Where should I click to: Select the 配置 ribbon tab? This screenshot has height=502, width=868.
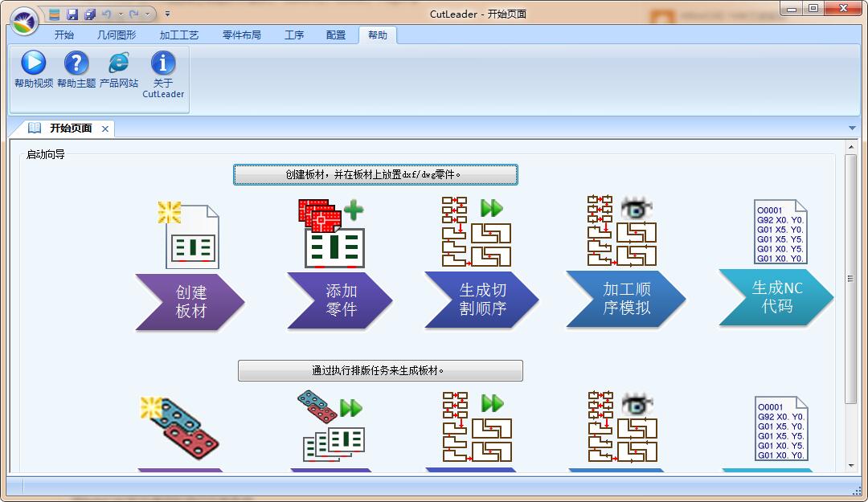[x=335, y=35]
